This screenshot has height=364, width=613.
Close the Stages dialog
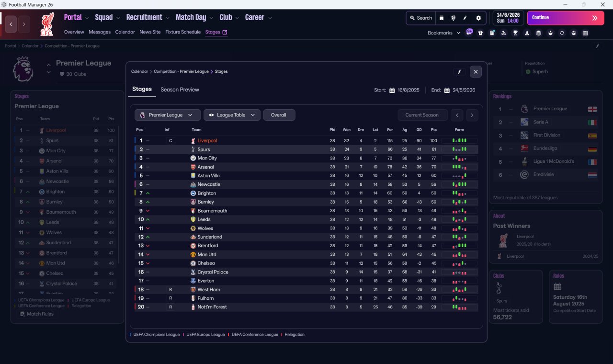tap(476, 72)
